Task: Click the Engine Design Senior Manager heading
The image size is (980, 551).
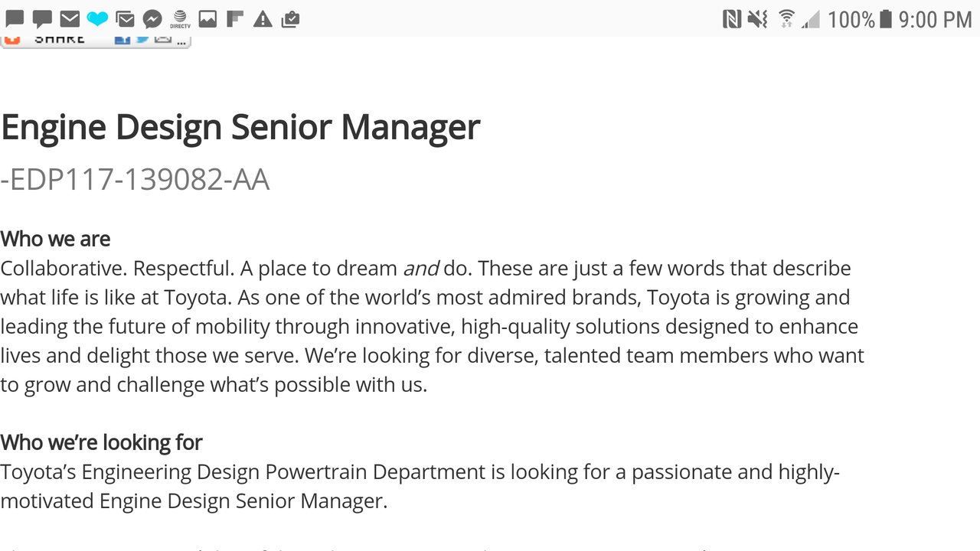Action: pos(240,127)
